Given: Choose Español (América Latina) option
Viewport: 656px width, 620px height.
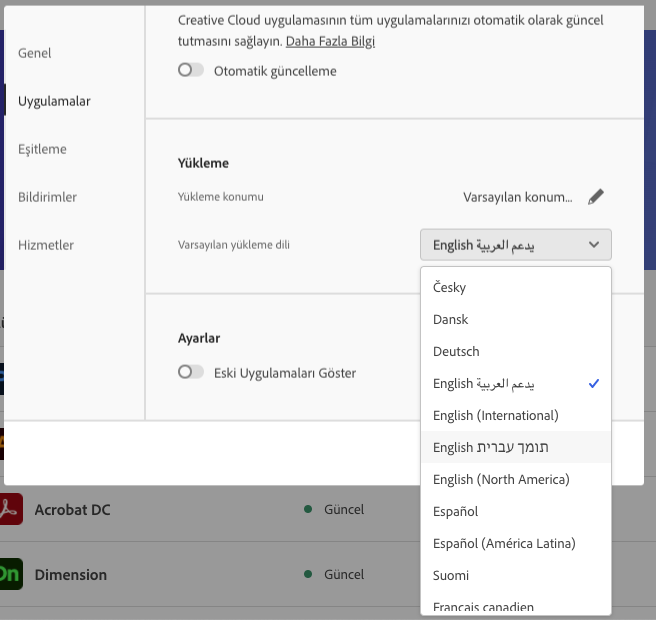Looking at the screenshot, I should click(504, 543).
